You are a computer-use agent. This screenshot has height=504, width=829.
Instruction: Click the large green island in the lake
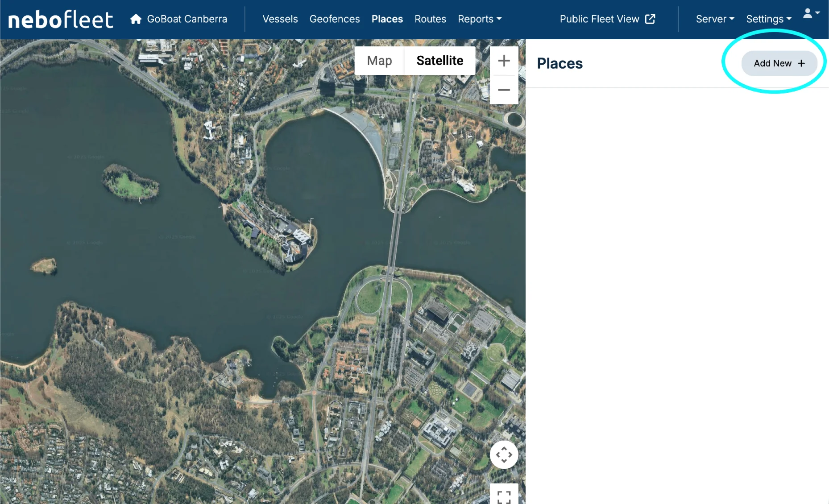(129, 183)
